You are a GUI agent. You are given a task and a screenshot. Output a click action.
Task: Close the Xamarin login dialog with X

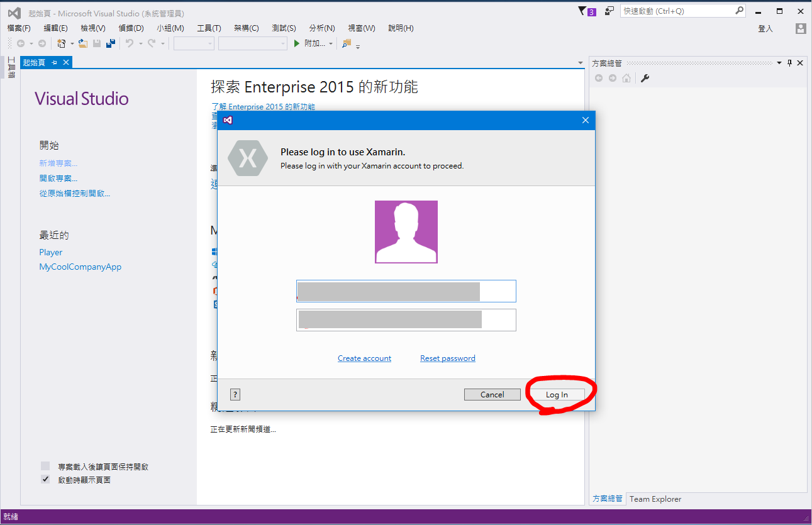point(586,120)
